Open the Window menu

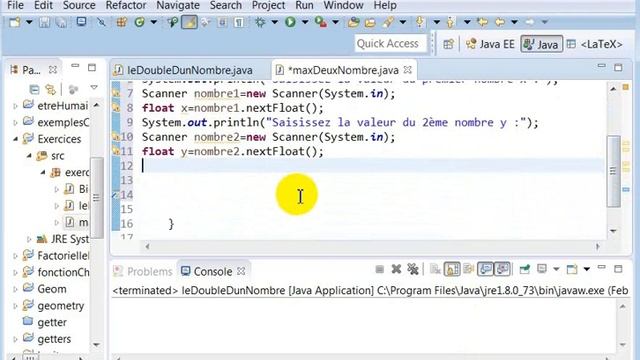pos(343,5)
